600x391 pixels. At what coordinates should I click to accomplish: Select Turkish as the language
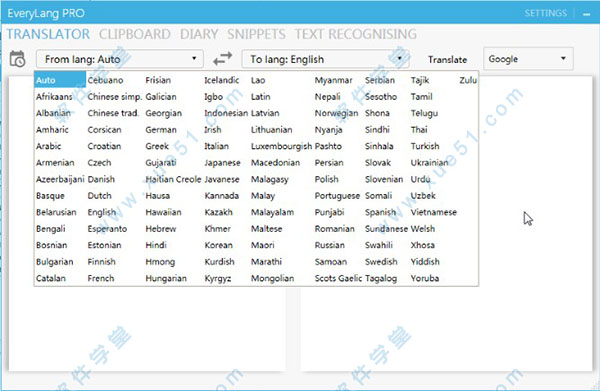click(x=425, y=146)
